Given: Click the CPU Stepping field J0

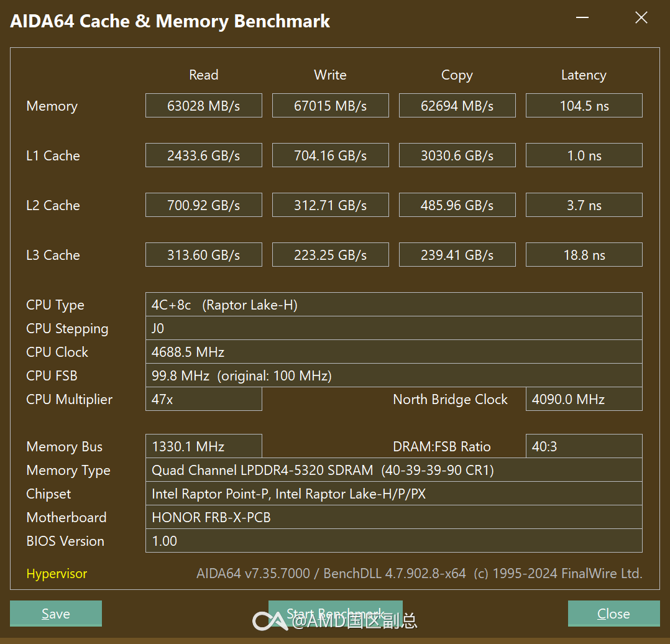Looking at the screenshot, I should (x=394, y=328).
